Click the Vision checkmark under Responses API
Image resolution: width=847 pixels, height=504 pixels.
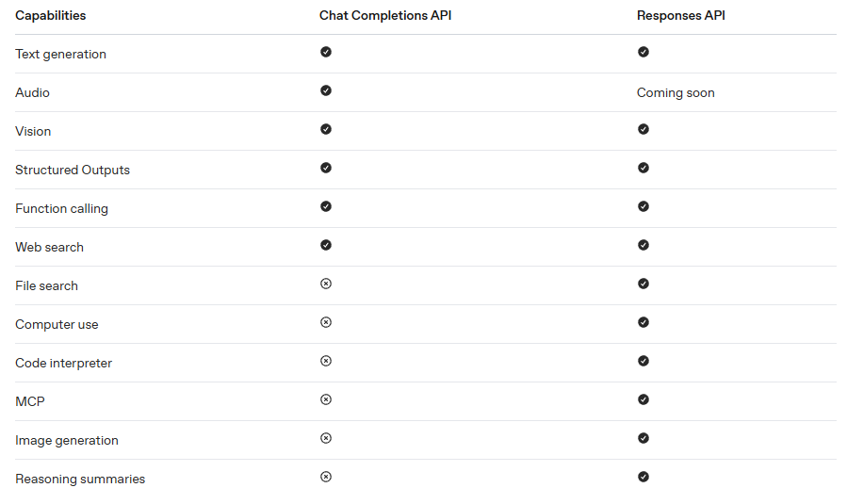click(643, 129)
